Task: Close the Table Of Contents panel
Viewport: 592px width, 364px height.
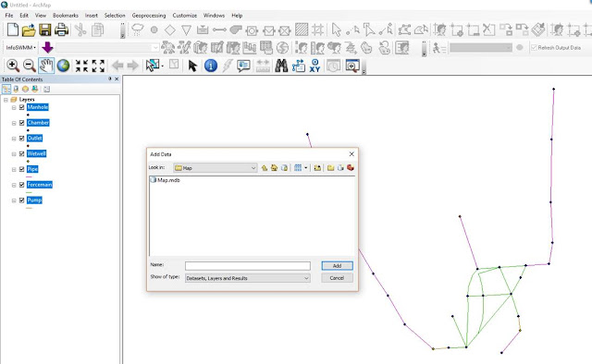Action: [117, 79]
